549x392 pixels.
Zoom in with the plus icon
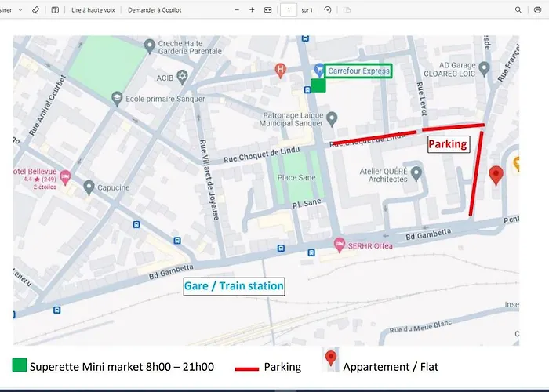point(252,10)
